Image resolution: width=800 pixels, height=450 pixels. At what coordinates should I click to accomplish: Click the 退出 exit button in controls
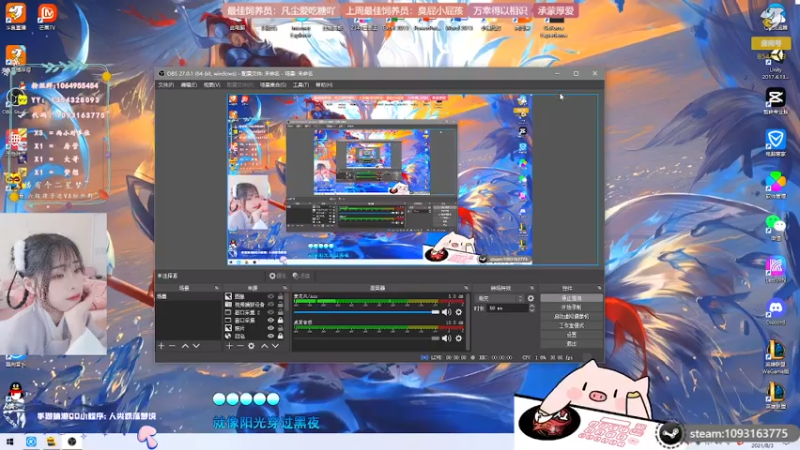click(571, 344)
